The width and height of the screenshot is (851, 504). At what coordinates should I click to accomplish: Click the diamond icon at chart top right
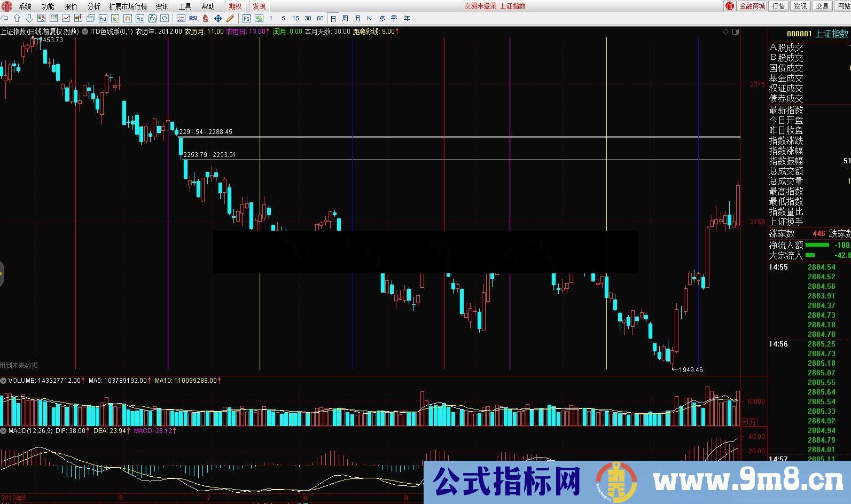click(725, 31)
